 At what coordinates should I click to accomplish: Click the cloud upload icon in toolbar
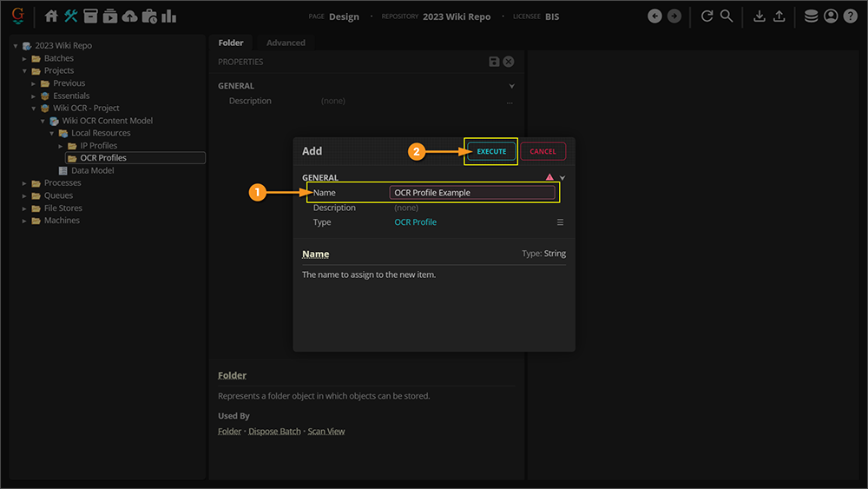pyautogui.click(x=129, y=16)
